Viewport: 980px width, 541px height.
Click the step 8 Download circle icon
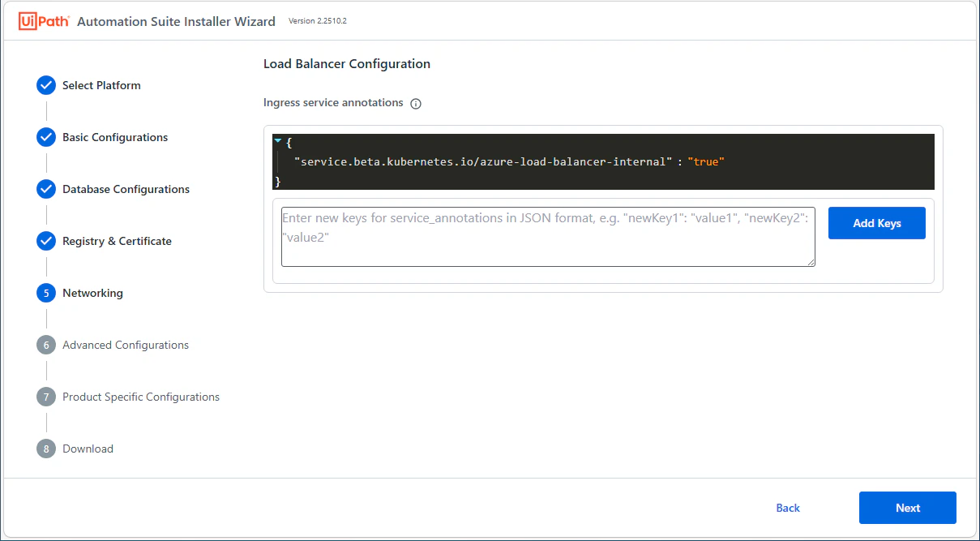pos(46,449)
